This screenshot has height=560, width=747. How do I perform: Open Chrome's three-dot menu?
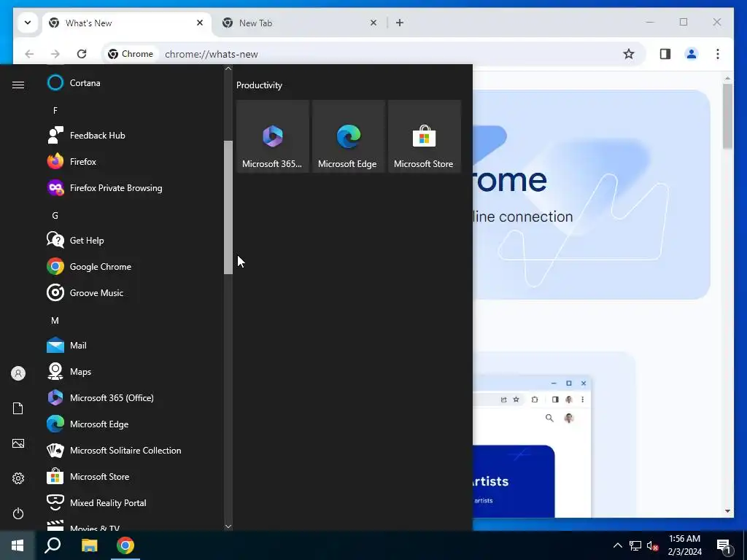point(718,54)
